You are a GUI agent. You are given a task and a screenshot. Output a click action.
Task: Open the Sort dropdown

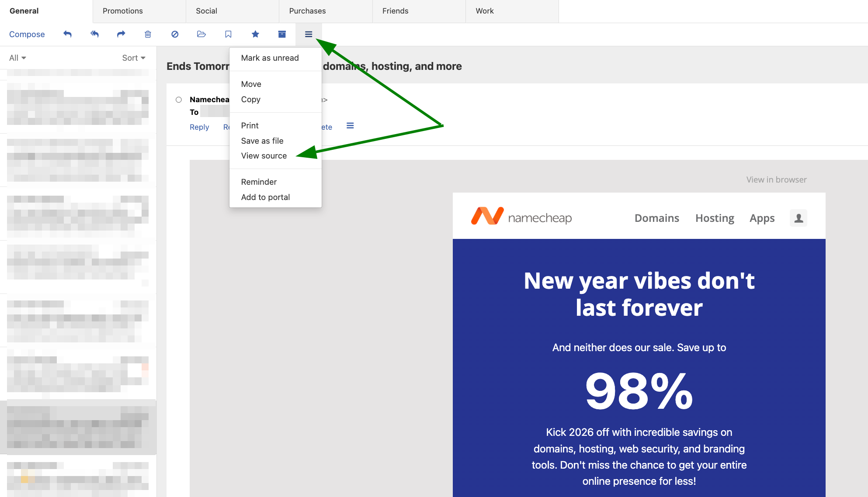coord(134,58)
